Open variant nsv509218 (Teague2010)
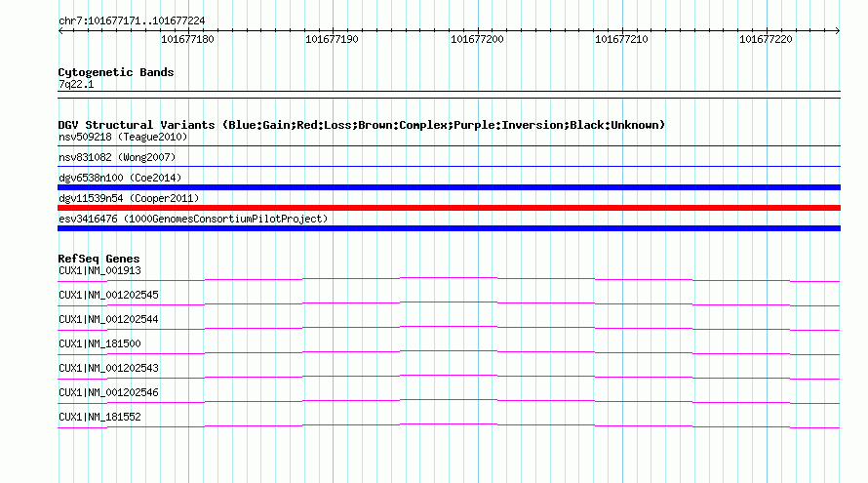The height and width of the screenshot is (483, 868). click(123, 137)
